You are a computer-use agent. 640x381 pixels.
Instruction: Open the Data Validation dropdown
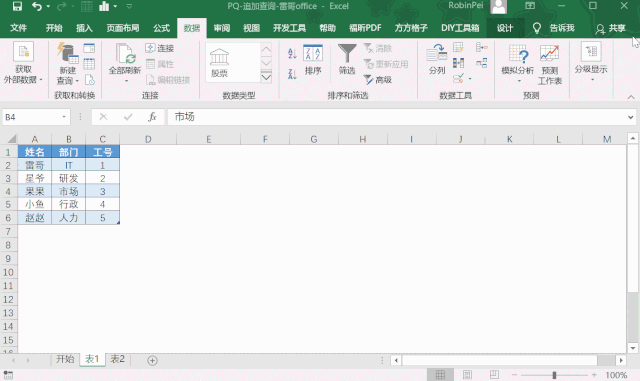click(470, 78)
